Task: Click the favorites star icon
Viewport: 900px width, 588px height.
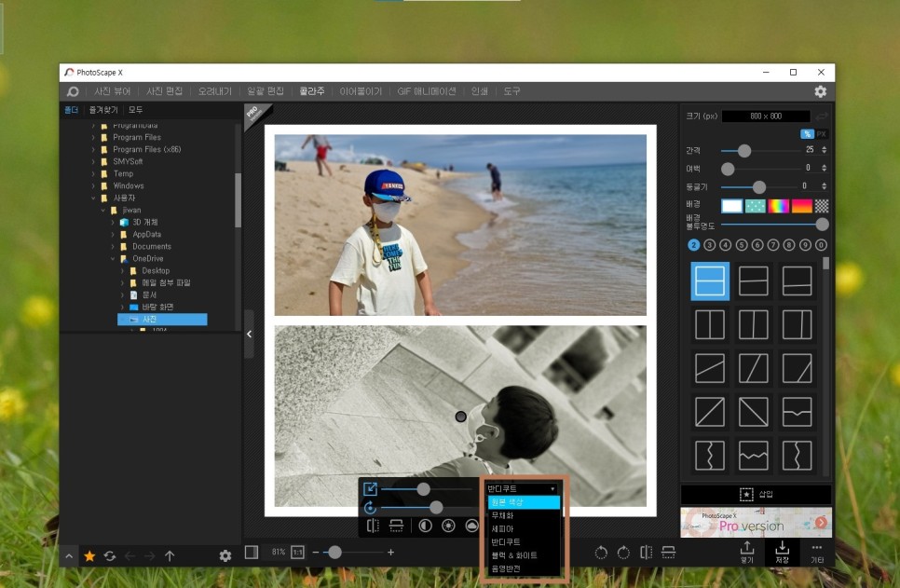Action: pyautogui.click(x=89, y=555)
